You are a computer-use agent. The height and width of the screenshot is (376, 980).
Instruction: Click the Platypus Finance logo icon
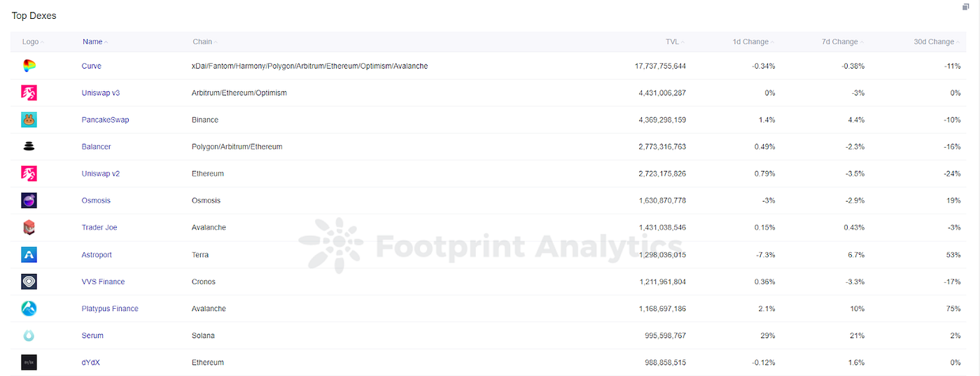click(29, 309)
